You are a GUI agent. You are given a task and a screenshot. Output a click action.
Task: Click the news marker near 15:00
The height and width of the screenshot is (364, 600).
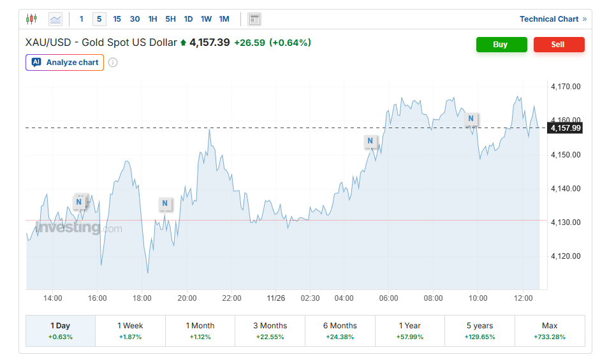tap(79, 202)
